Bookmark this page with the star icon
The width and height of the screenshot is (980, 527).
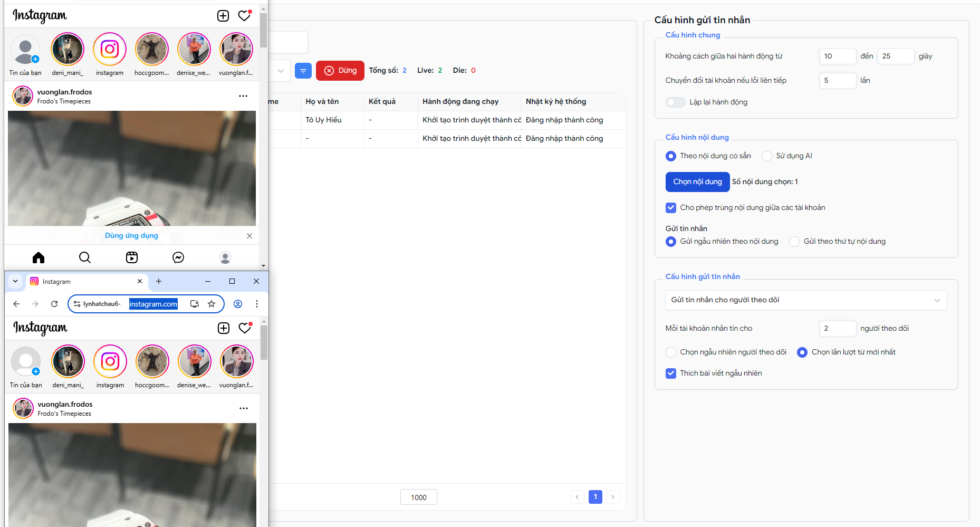(212, 304)
